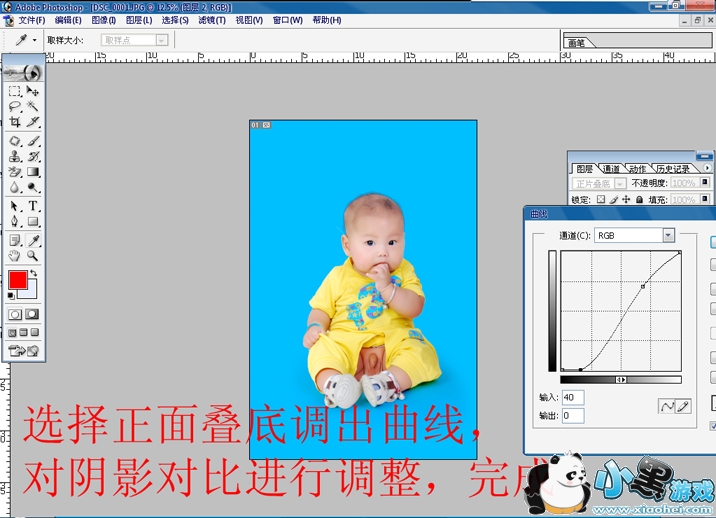Open the 帮助(H) menu

point(326,20)
